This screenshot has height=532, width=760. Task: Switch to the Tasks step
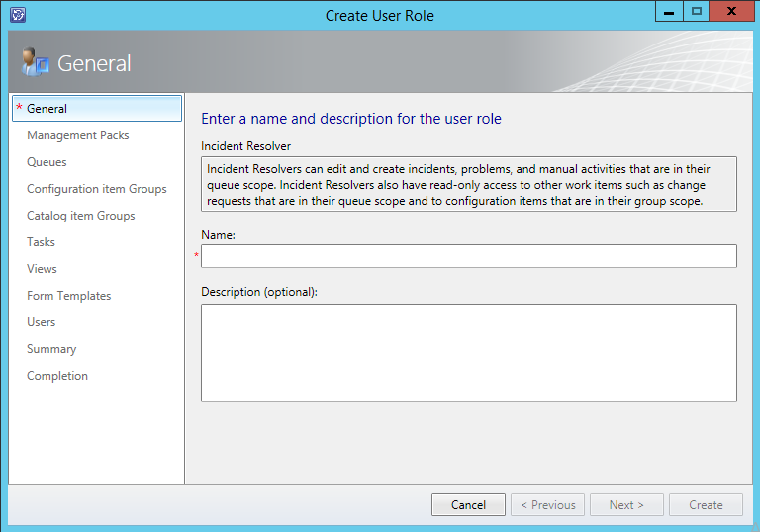click(41, 242)
